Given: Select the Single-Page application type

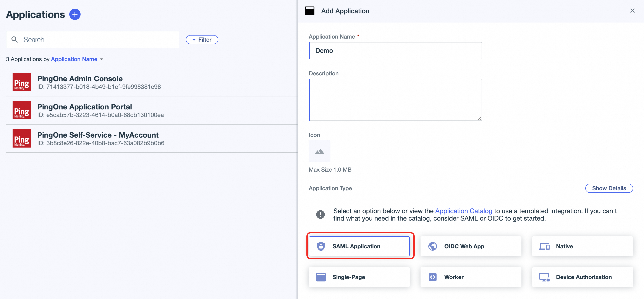Looking at the screenshot, I should click(x=359, y=277).
